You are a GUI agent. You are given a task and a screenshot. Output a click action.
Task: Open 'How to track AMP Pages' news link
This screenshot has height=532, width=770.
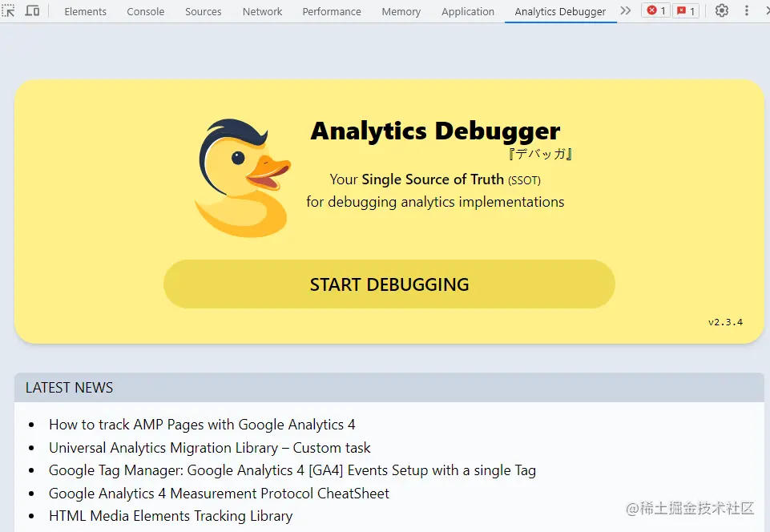(x=202, y=425)
